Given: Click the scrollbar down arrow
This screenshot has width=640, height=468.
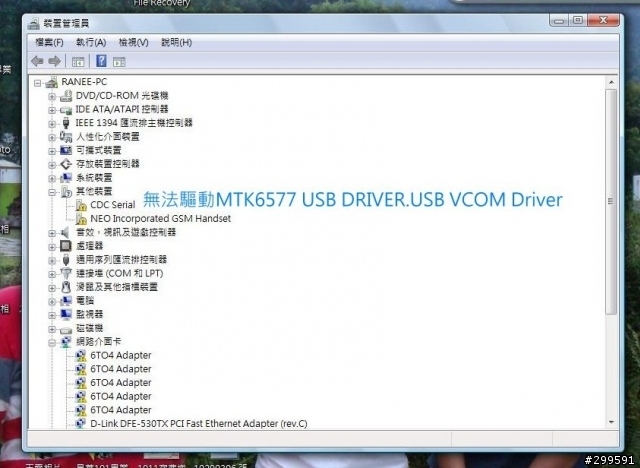Looking at the screenshot, I should [x=611, y=422].
